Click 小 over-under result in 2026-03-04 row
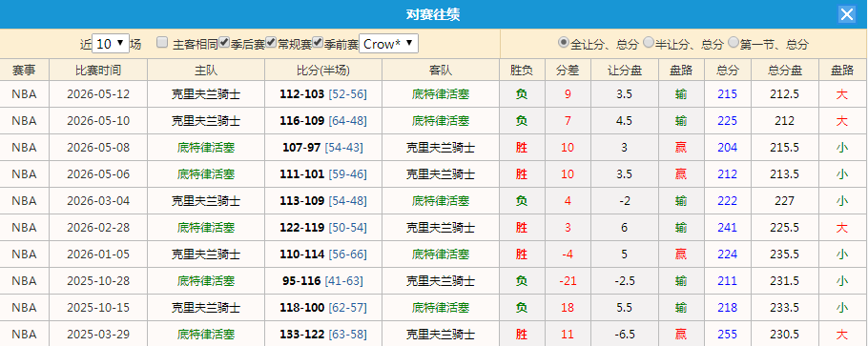Image resolution: width=868 pixels, height=346 pixels. [842, 201]
